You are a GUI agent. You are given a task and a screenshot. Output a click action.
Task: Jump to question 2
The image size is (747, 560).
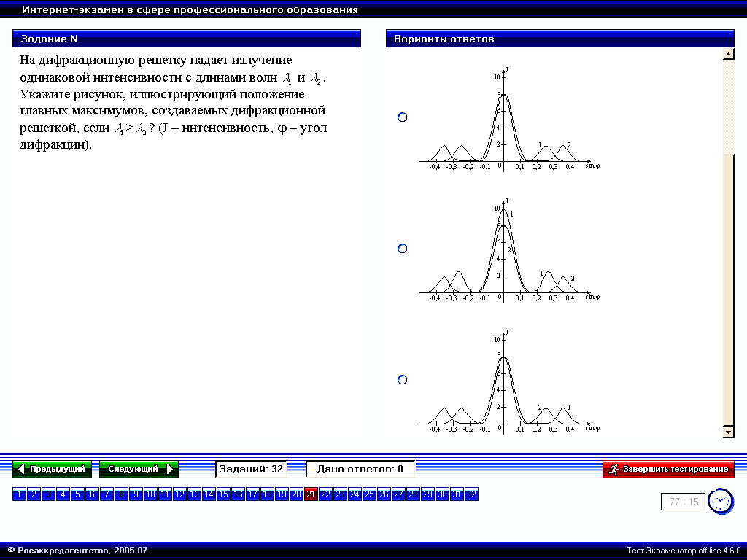(34, 494)
